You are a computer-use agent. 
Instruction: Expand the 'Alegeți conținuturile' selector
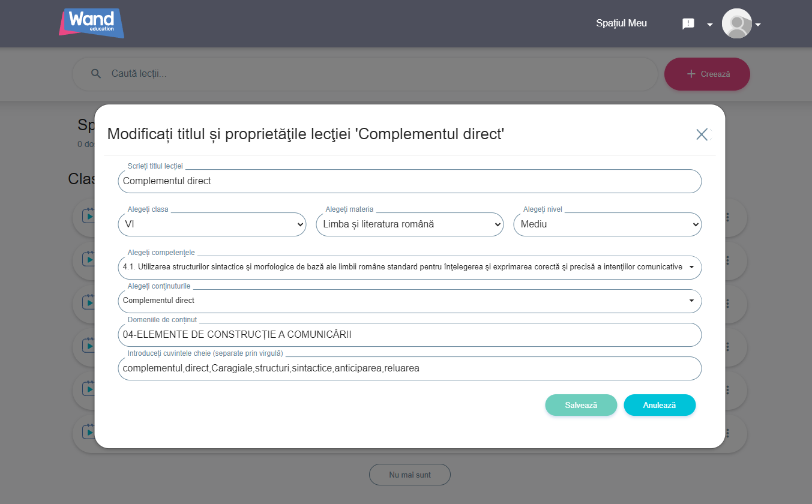pyautogui.click(x=691, y=301)
